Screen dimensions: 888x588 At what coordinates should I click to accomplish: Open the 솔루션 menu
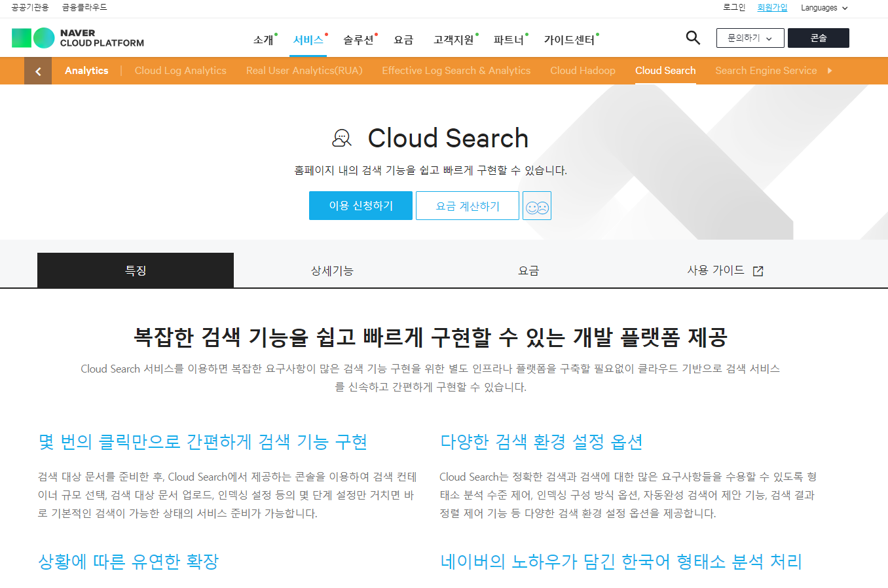click(x=358, y=40)
